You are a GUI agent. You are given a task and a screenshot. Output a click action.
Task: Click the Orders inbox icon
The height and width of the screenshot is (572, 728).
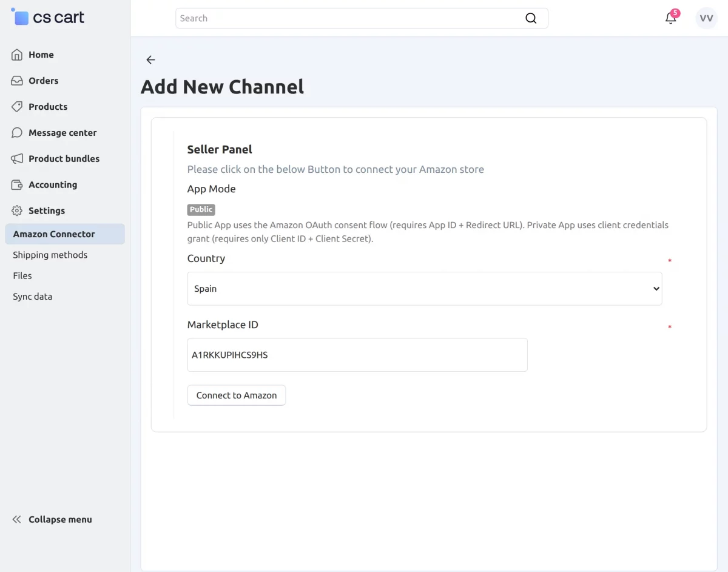[17, 81]
